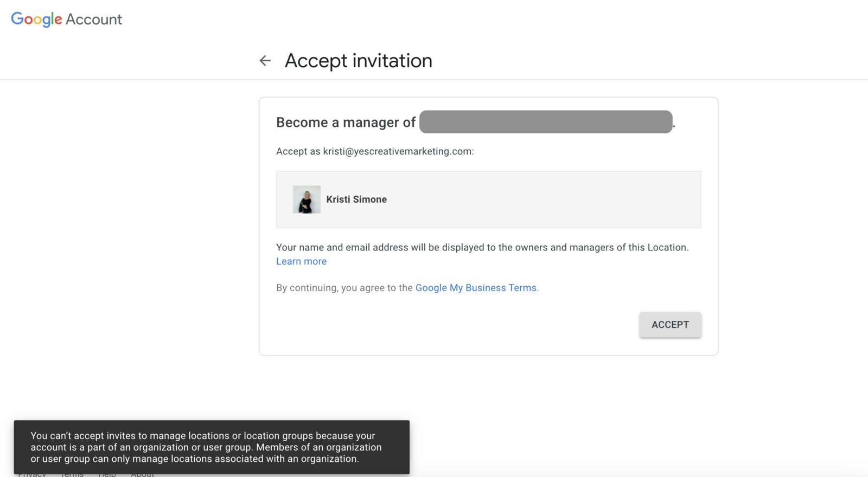Open the Learn more link
This screenshot has width=868, height=477.
coord(301,261)
